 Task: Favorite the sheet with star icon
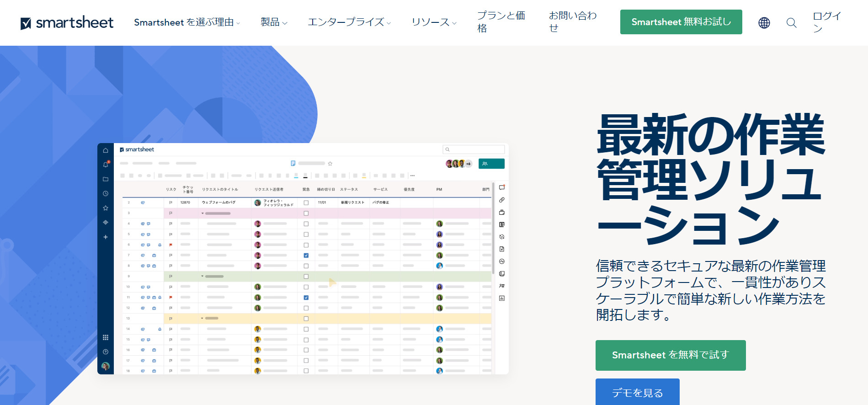point(330,163)
